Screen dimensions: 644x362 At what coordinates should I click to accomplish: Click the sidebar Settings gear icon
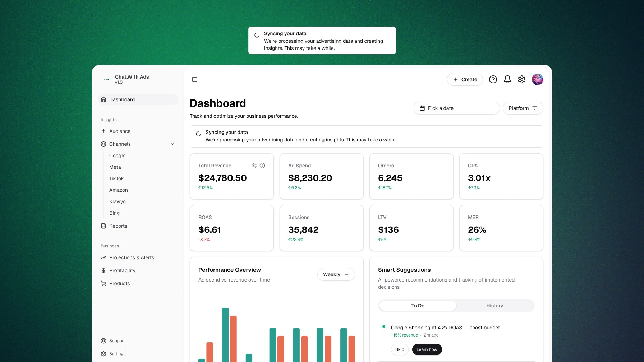pyautogui.click(x=103, y=354)
